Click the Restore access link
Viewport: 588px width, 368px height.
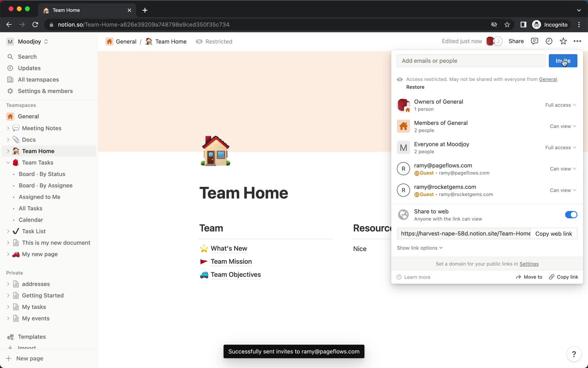415,87
